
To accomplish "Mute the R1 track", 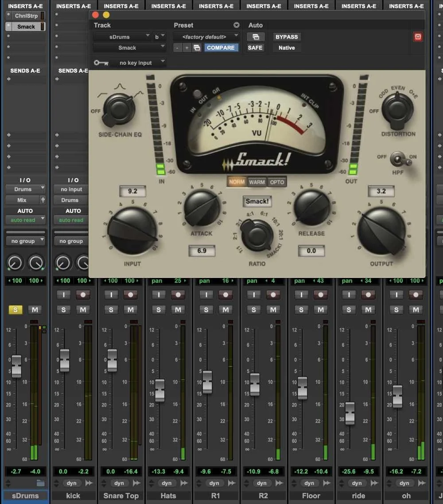I will [225, 309].
